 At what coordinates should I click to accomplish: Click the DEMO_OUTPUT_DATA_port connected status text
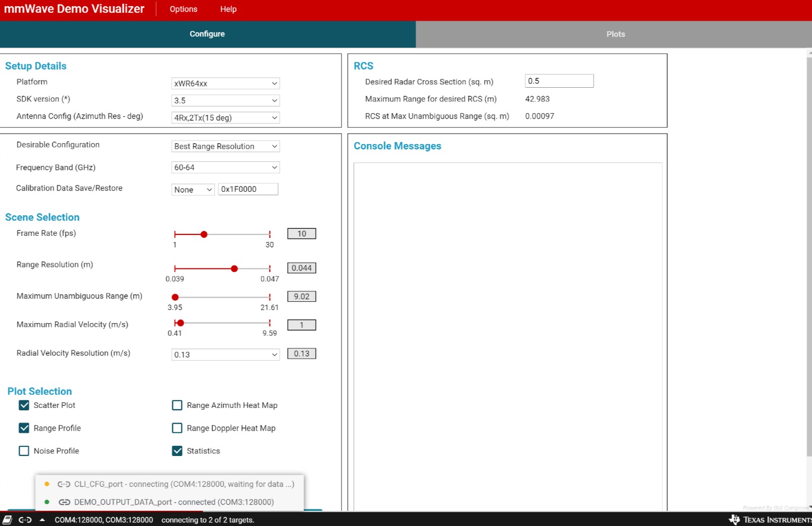click(x=174, y=502)
